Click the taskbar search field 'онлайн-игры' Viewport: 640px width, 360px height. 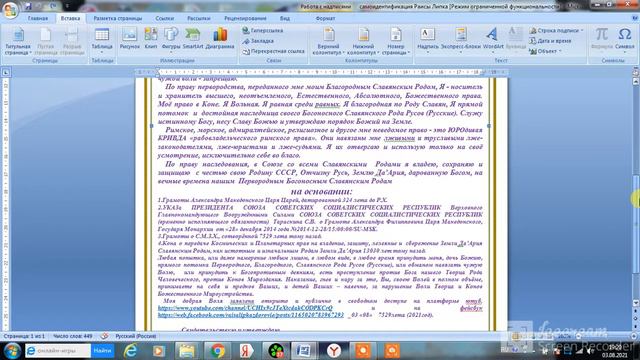click(x=58, y=351)
